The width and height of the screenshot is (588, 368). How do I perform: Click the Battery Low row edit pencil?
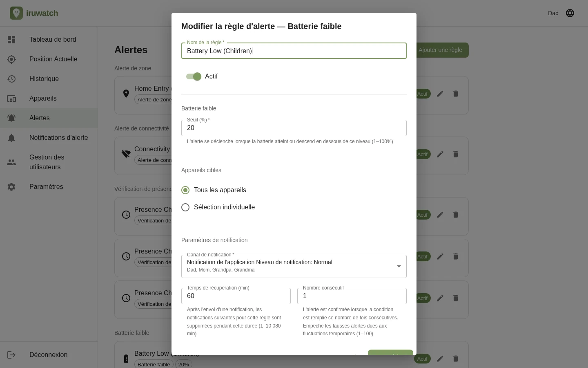tap(440, 359)
